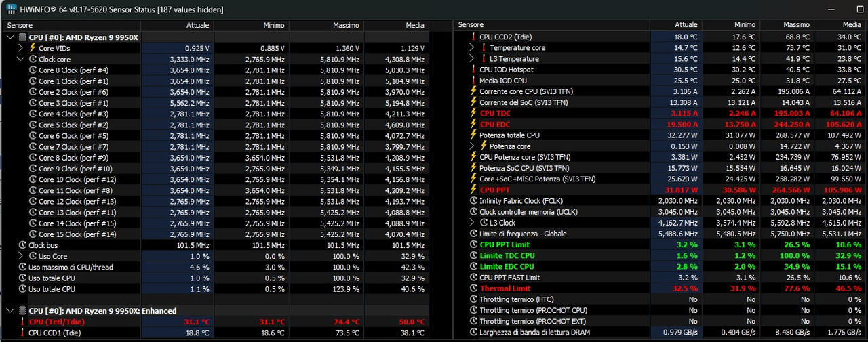Click the thermometer icon of CPU CCD1 (Tdie)

pyautogui.click(x=22, y=333)
